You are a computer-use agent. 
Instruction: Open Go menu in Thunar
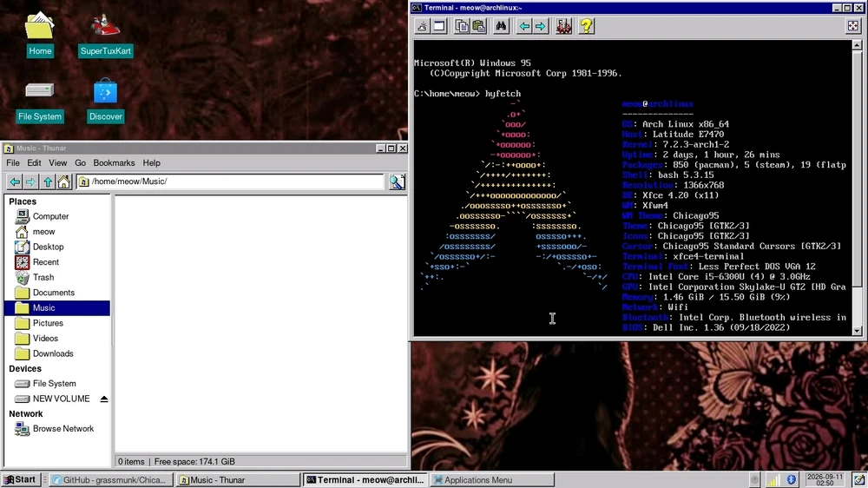pos(80,163)
